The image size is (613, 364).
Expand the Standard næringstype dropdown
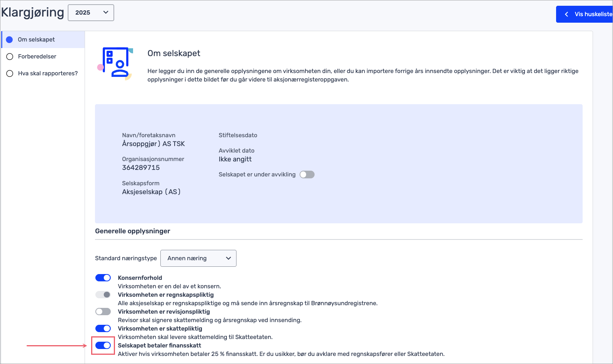198,258
